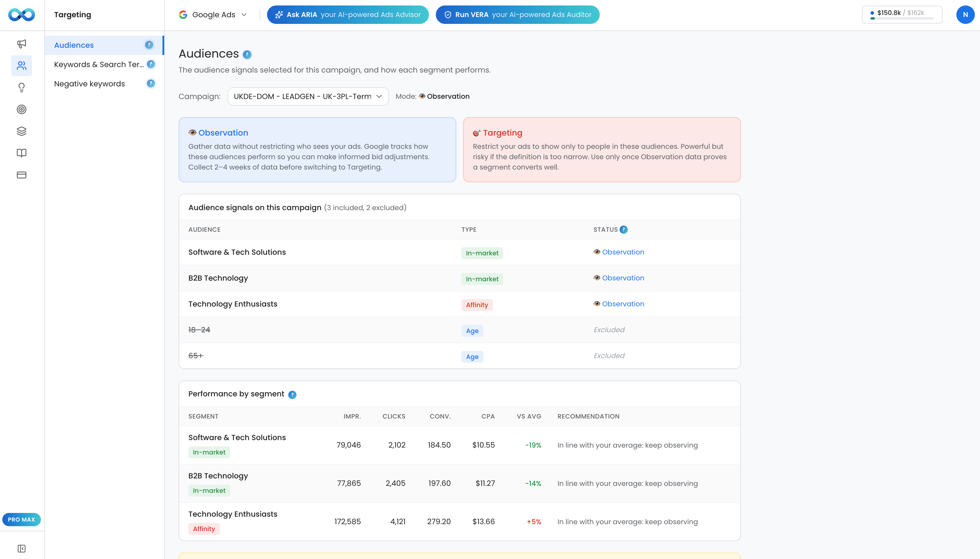
Task: Click the help icon next to STATUS column
Action: 623,230
